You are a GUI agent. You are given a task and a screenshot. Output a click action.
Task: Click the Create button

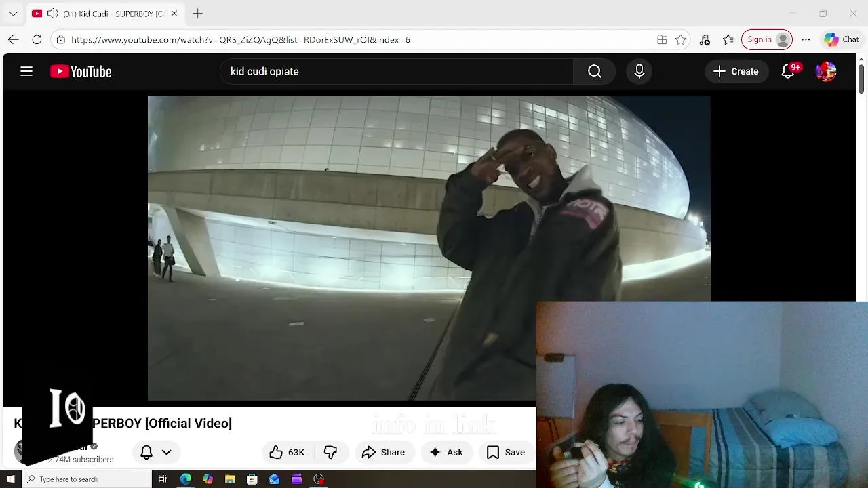pos(736,71)
